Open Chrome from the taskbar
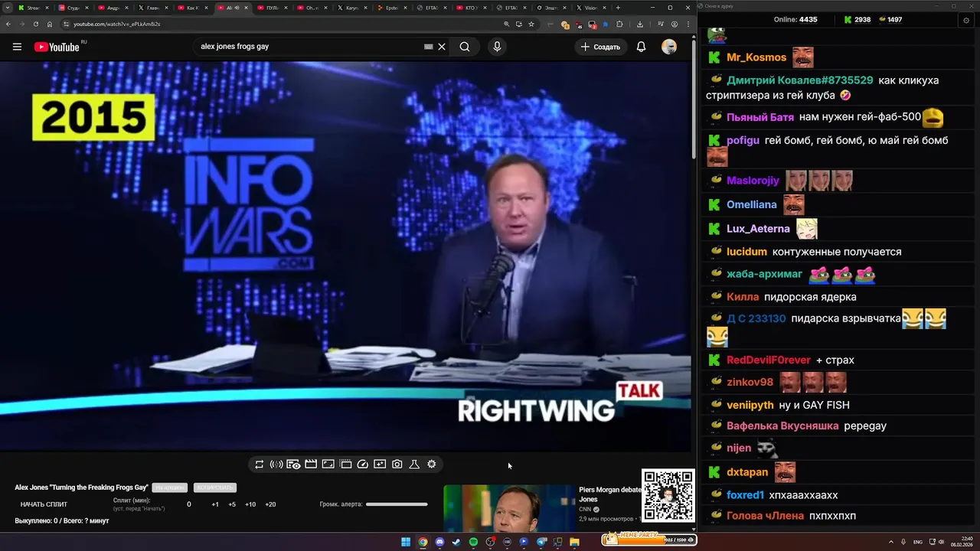The width and height of the screenshot is (980, 551). point(423,543)
